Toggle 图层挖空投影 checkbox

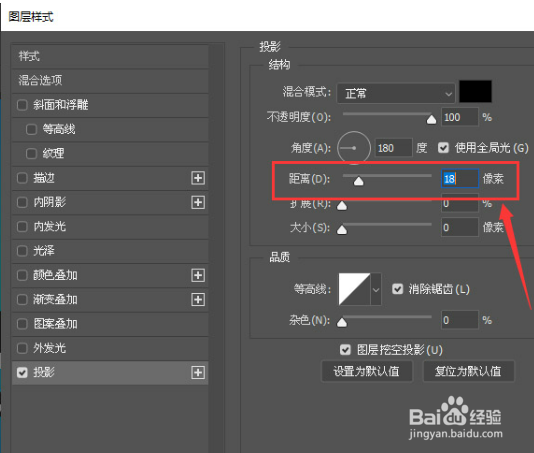(345, 350)
